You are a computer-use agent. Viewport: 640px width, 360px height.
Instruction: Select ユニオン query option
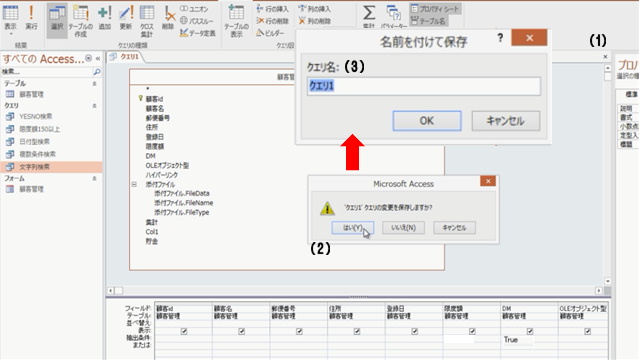[194, 9]
